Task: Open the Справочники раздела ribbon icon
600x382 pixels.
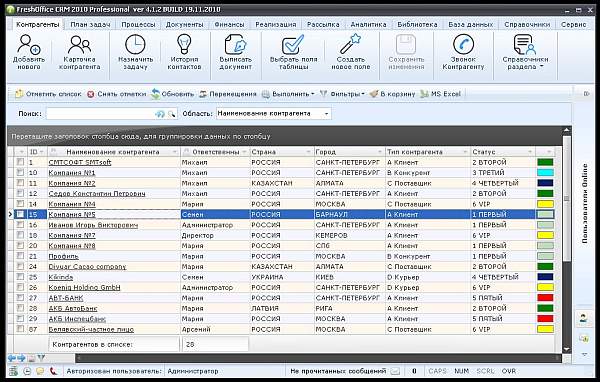Action: [x=525, y=44]
